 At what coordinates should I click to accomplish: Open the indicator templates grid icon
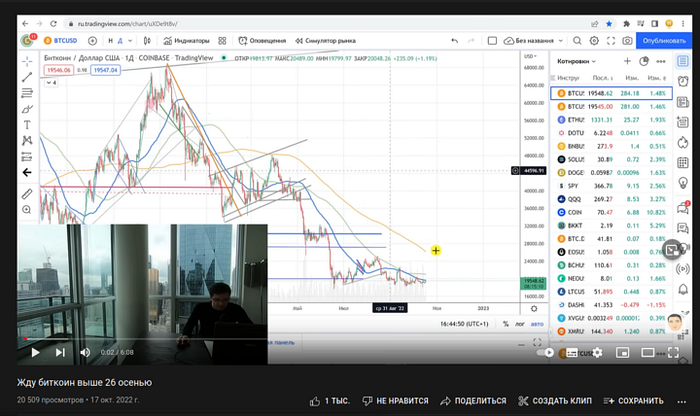point(222,41)
